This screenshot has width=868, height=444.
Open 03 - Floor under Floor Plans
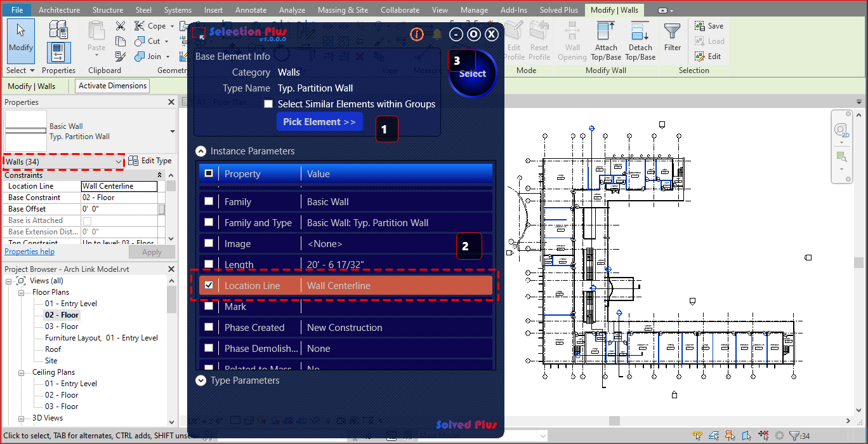tap(62, 326)
